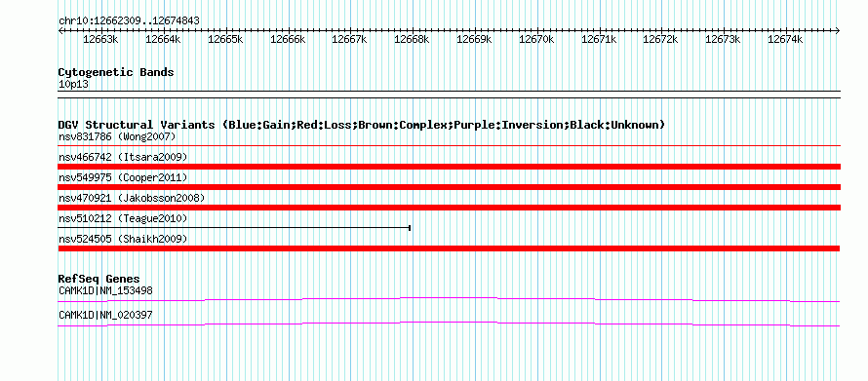Click the 12664k ruler tick label
This screenshot has width=868, height=381.
click(163, 40)
